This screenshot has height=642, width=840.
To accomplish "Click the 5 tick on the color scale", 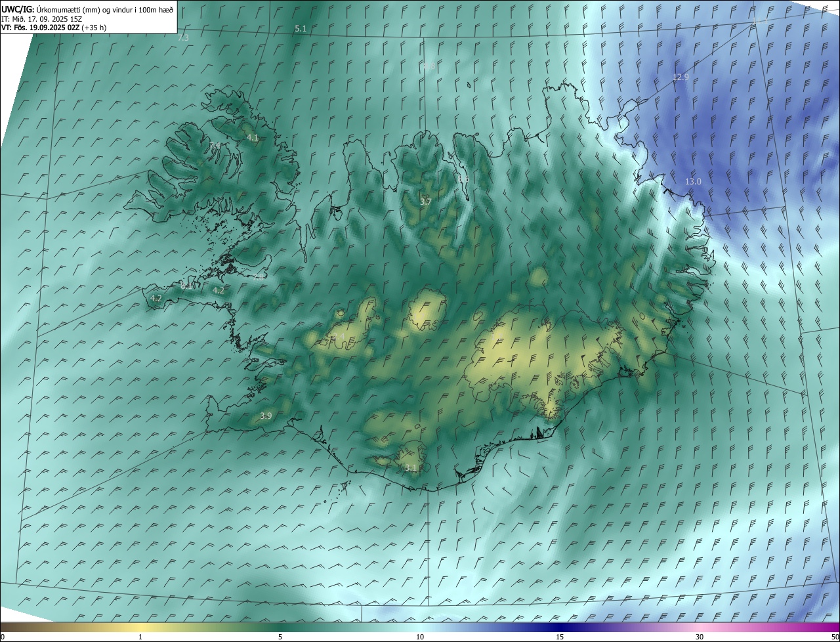I will click(x=280, y=637).
